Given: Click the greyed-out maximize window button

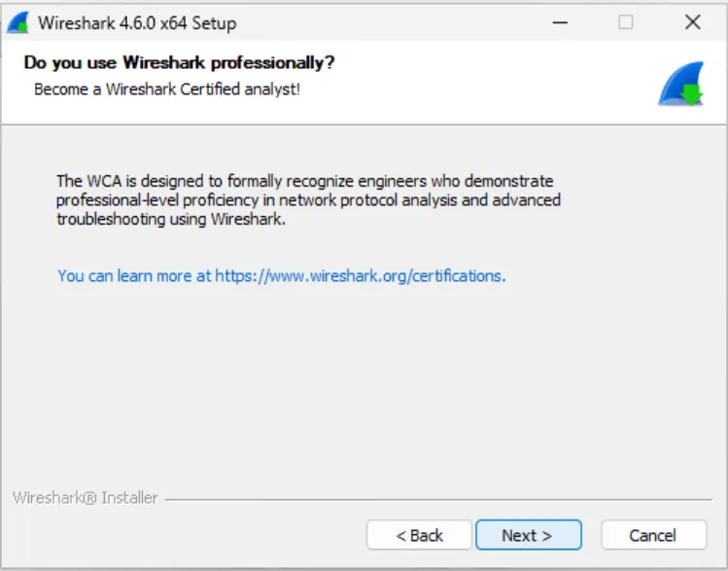Looking at the screenshot, I should [x=626, y=22].
